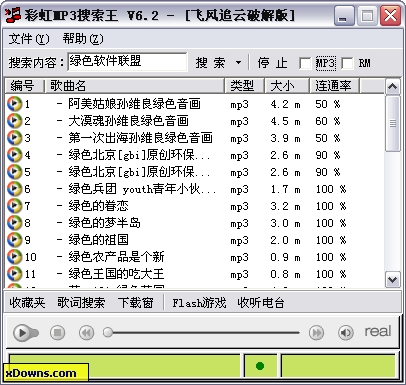Click the 搜索内容 search input field

point(127,62)
